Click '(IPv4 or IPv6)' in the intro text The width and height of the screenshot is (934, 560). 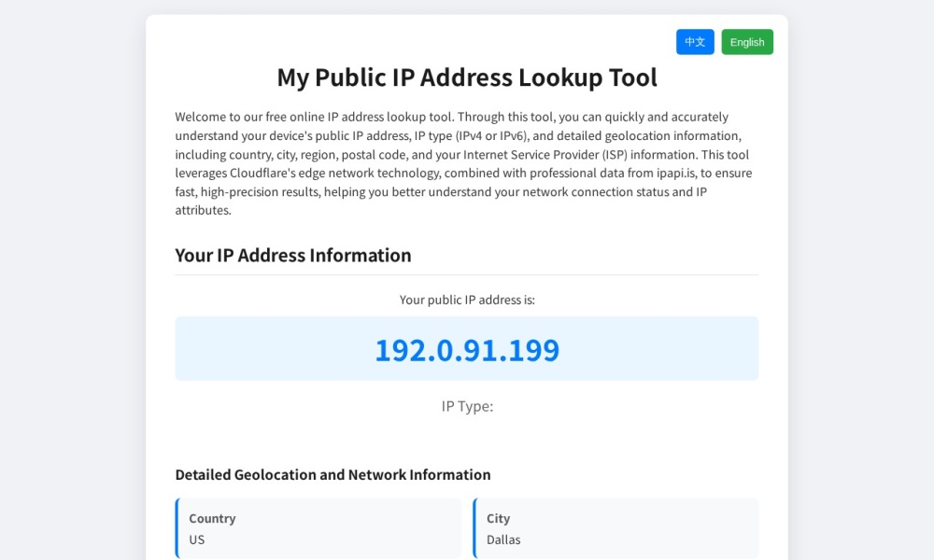tap(492, 136)
